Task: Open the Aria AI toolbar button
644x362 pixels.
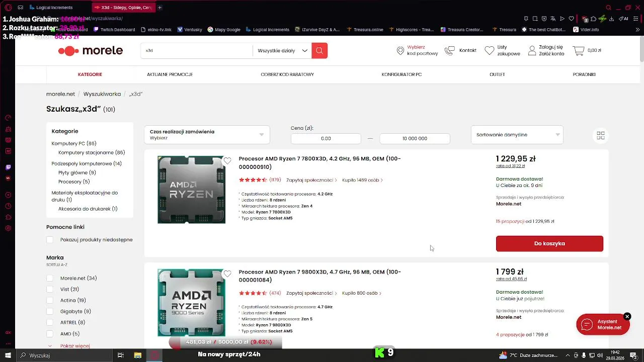Action: (x=623, y=19)
